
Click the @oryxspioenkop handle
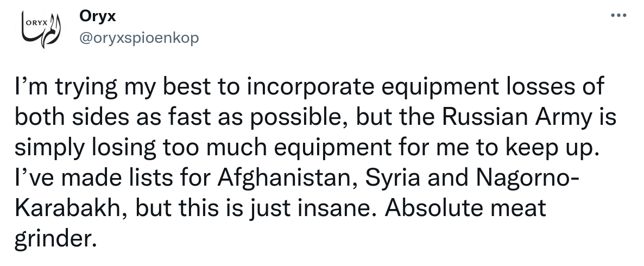[x=139, y=38]
